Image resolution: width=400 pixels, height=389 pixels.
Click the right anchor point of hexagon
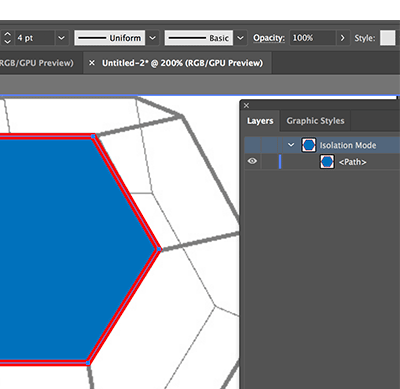[x=159, y=249]
